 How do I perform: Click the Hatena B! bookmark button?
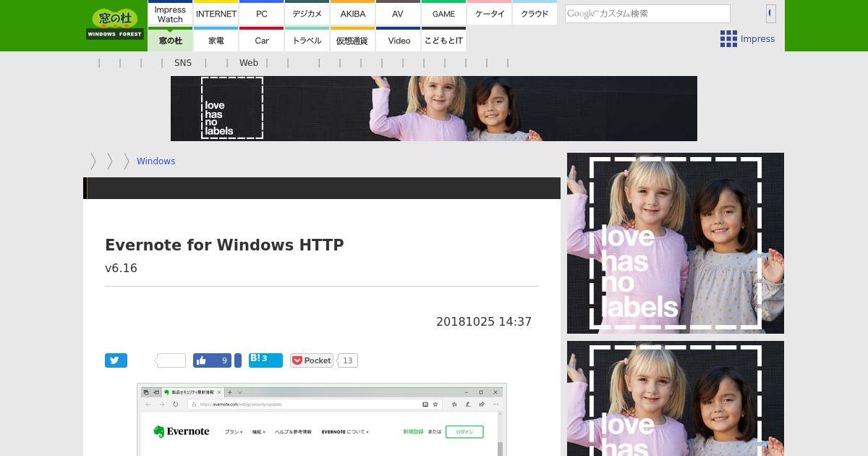pyautogui.click(x=265, y=360)
